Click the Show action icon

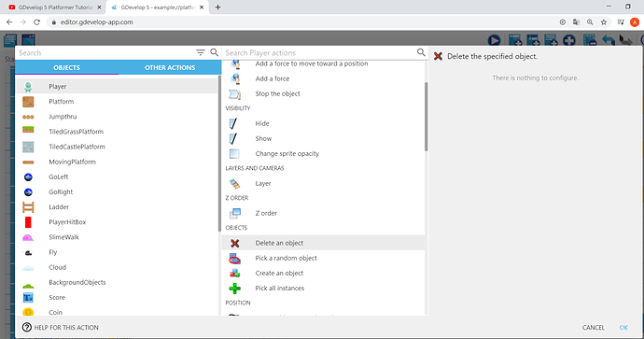pos(233,139)
